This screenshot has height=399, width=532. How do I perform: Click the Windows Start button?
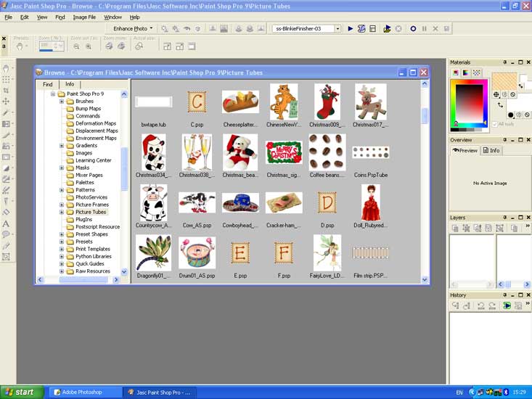tap(22, 392)
